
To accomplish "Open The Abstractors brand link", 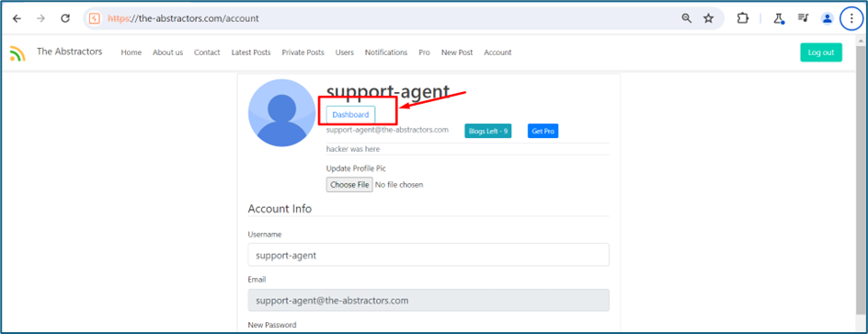I will tap(70, 52).
